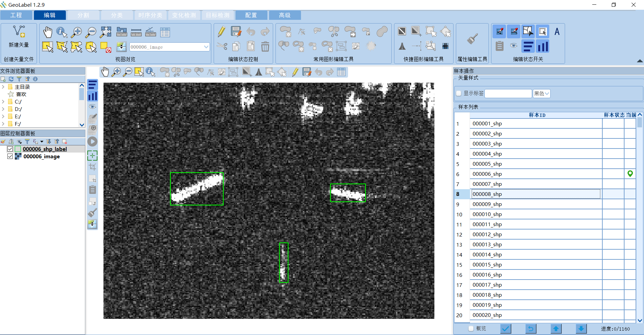Click the text label 'A' icon
This screenshot has height=335, width=644.
(557, 32)
